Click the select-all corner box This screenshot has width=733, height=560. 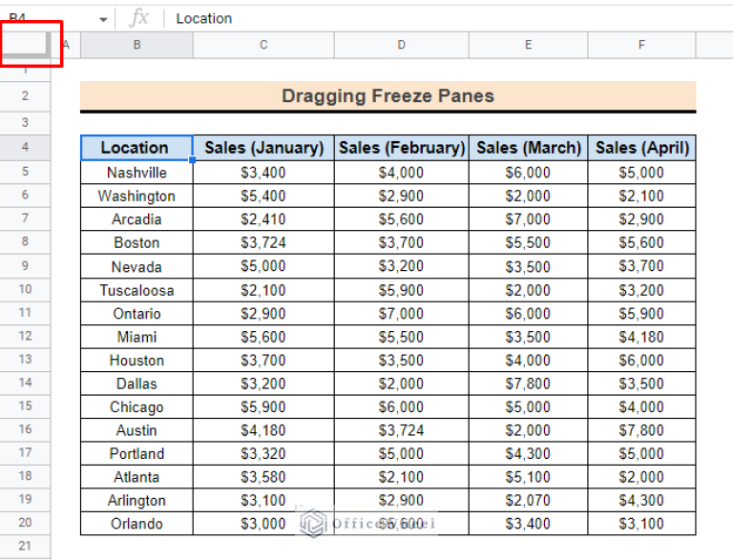pos(25,45)
